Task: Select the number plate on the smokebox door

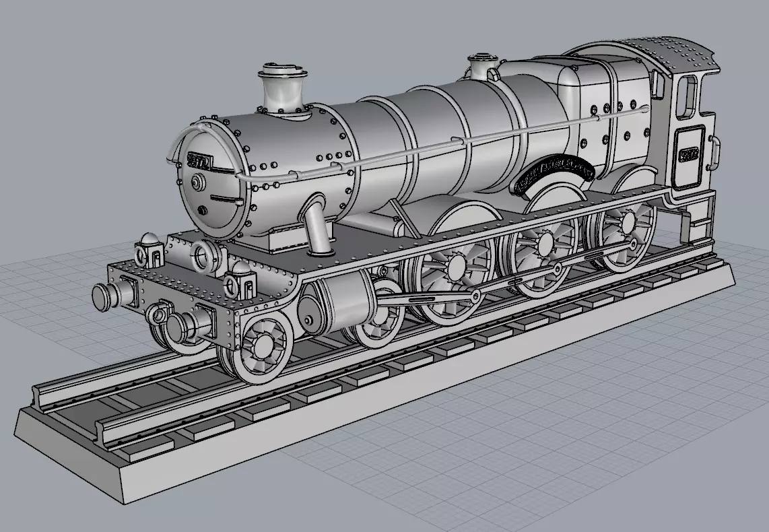Action: [x=199, y=161]
